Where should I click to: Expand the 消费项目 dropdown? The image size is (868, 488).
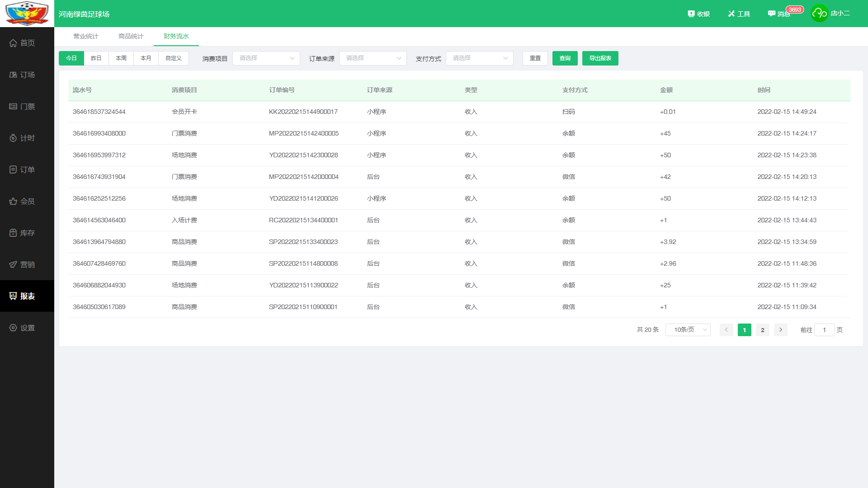(x=266, y=58)
